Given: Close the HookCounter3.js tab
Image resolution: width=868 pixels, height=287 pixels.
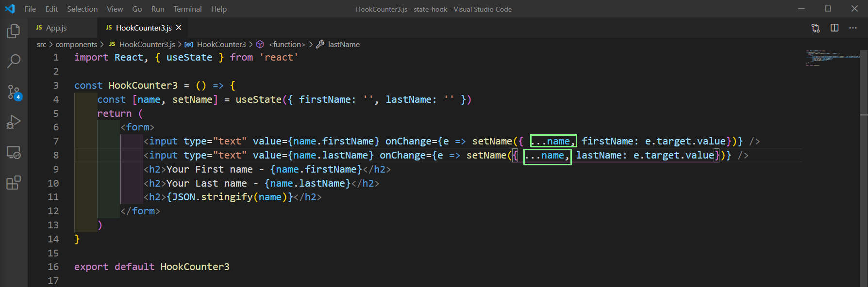Looking at the screenshot, I should pyautogui.click(x=179, y=28).
